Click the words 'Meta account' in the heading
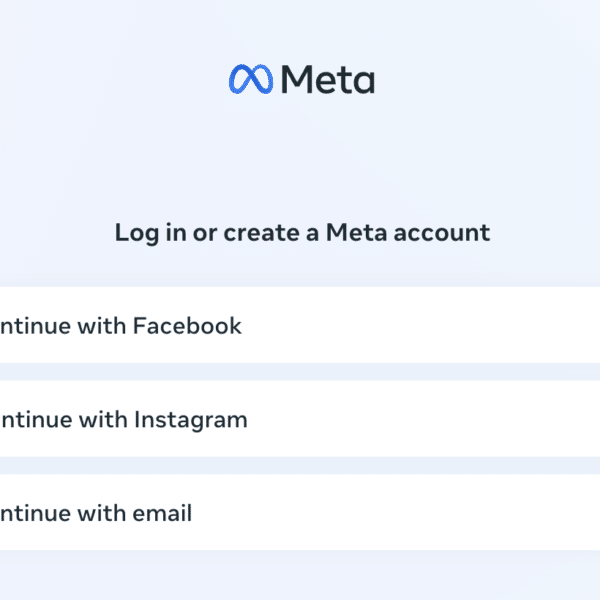Viewport: 600px width, 600px height. tap(408, 232)
